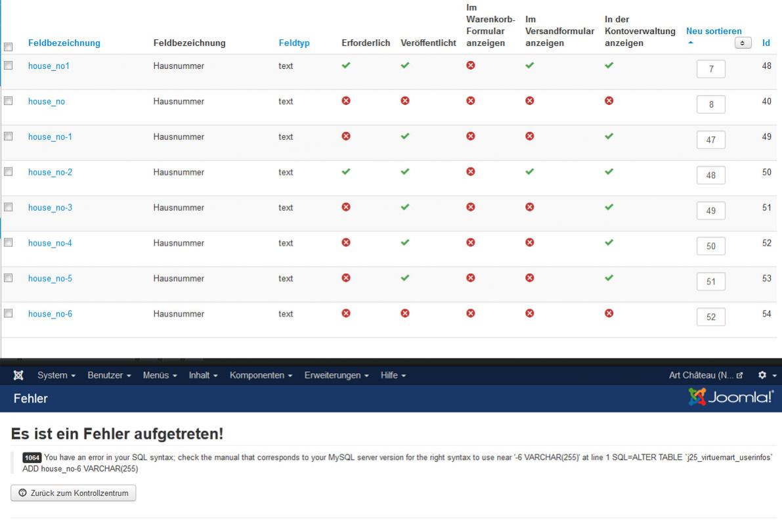Click the Joomla logo icon in the menu bar

coord(19,376)
